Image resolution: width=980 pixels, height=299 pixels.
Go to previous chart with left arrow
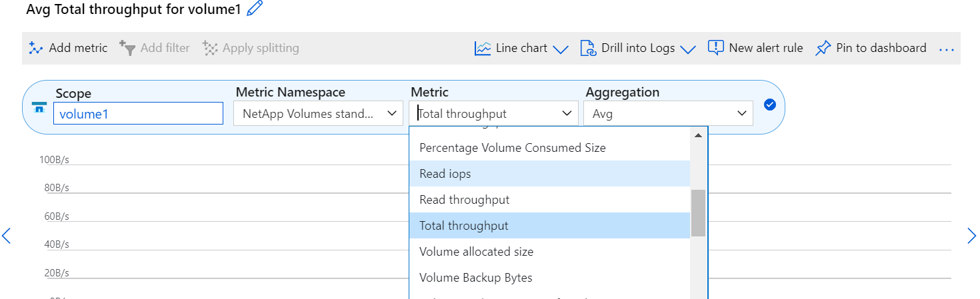tap(7, 235)
